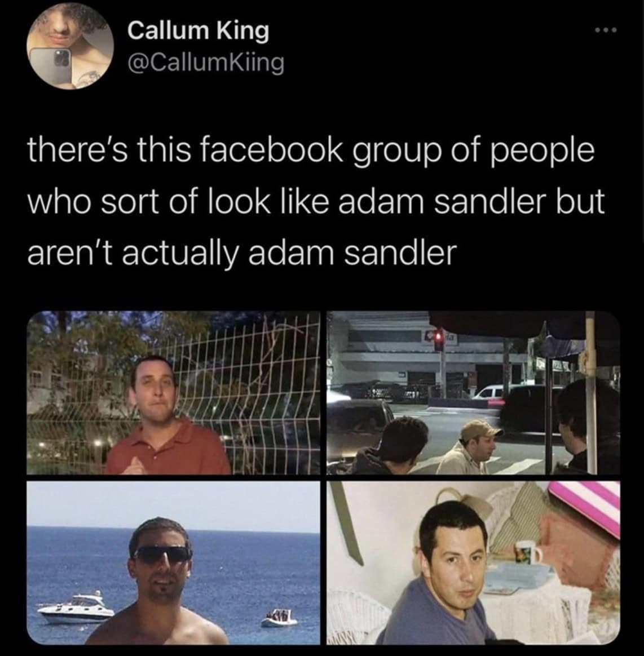
Task: Open photo of shirtless man with sunglasses
Action: coord(173,562)
